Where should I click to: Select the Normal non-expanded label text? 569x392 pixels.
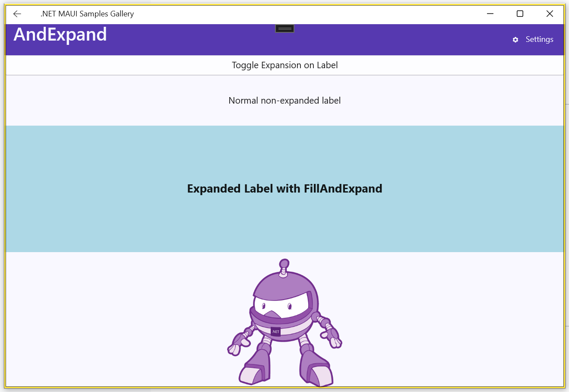(284, 101)
